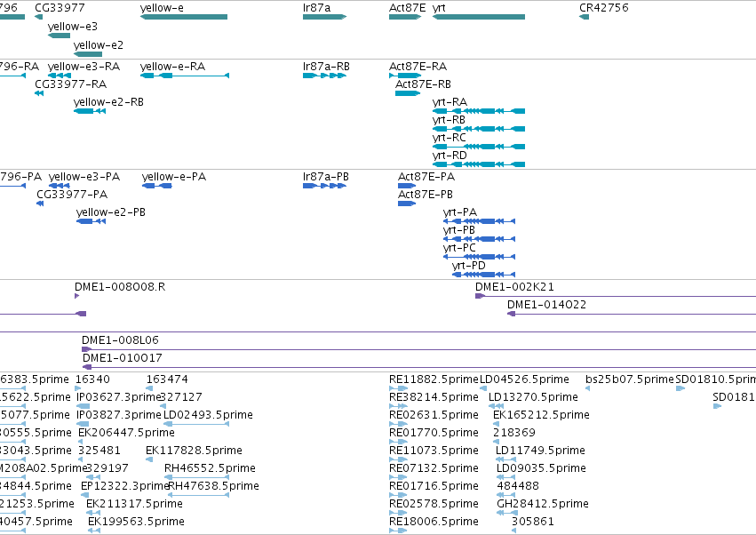Select the yrt-RD transcript label
The width and height of the screenshot is (756, 535).
point(450,156)
